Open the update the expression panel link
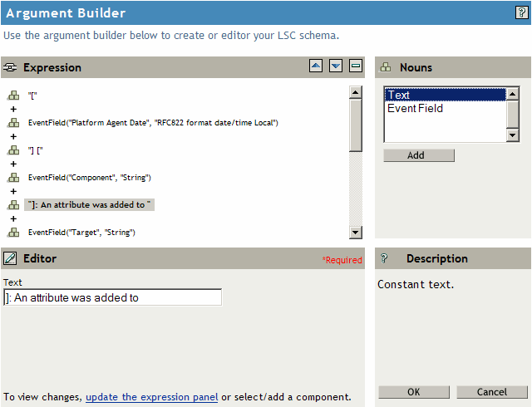The width and height of the screenshot is (532, 407). click(x=151, y=397)
